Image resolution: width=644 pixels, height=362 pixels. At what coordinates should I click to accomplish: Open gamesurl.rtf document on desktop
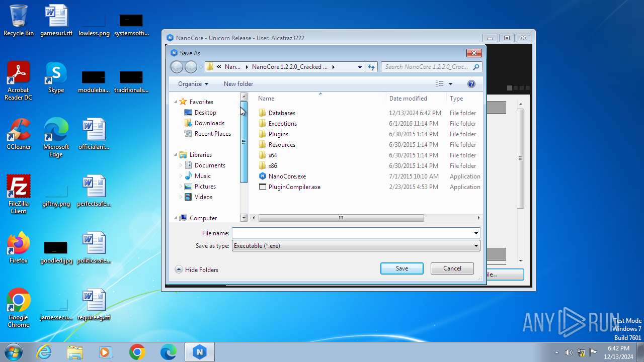[56, 21]
